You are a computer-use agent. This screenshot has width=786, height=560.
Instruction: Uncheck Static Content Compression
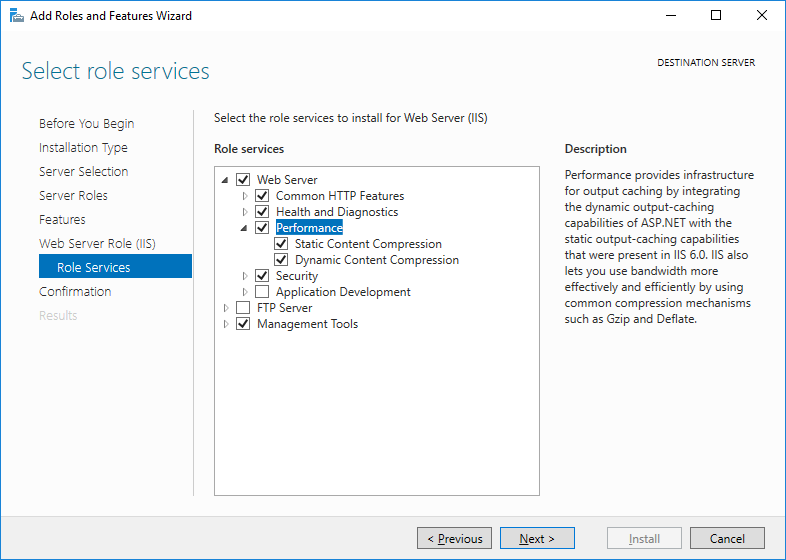coord(281,244)
